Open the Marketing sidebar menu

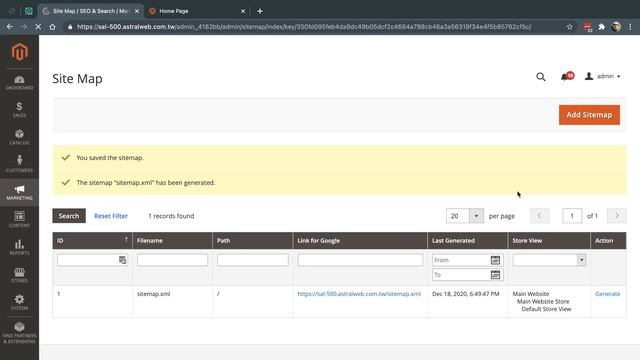pos(19,192)
